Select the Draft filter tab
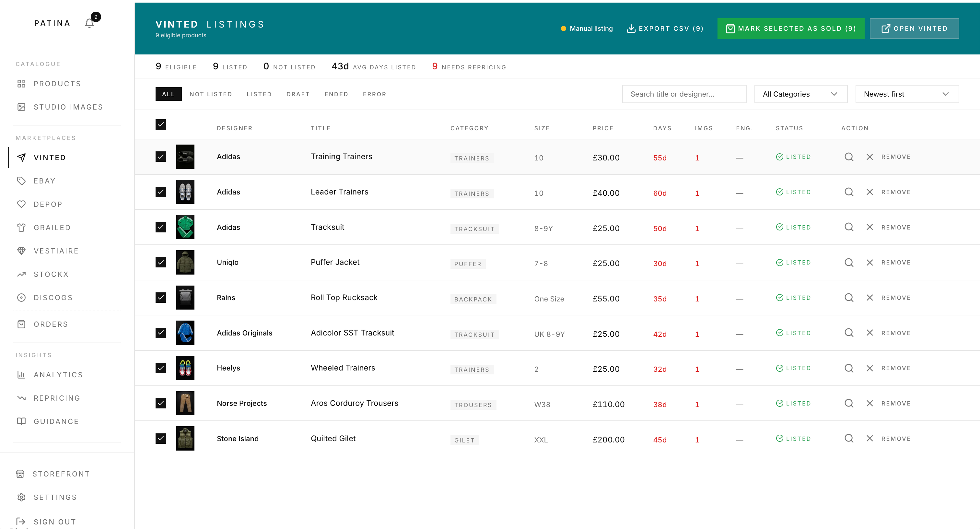This screenshot has width=980, height=529. click(x=298, y=94)
